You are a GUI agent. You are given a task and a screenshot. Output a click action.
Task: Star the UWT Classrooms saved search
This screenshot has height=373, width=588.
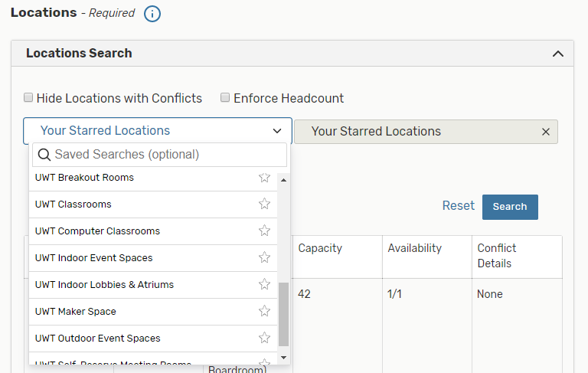[264, 204]
